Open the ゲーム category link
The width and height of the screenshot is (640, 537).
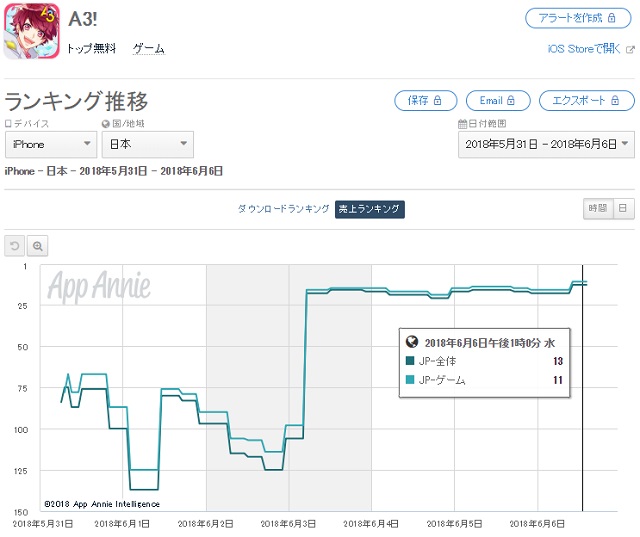pyautogui.click(x=149, y=49)
